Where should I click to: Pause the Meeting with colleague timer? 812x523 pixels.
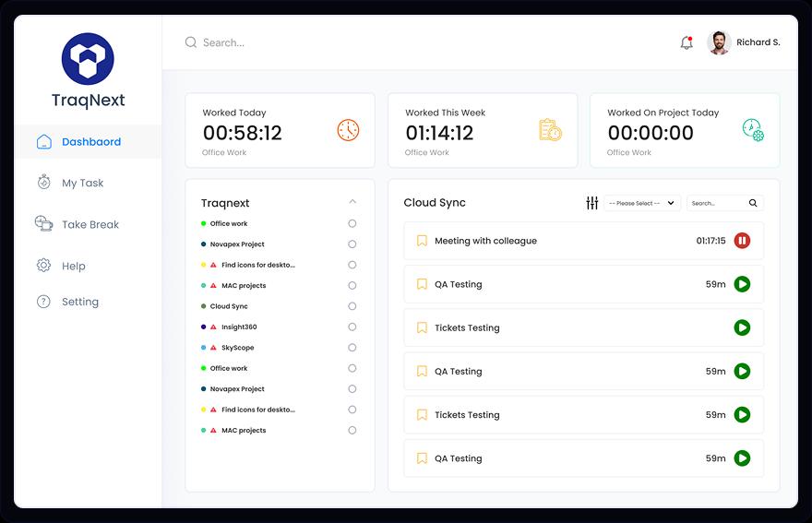click(x=742, y=241)
